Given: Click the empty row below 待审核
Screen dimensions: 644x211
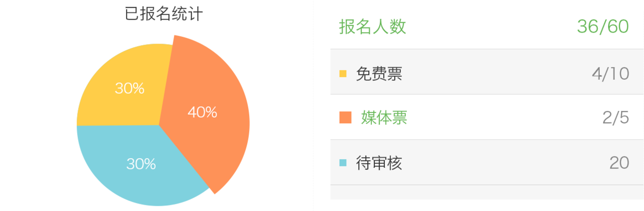Looking at the screenshot, I should (x=487, y=192).
